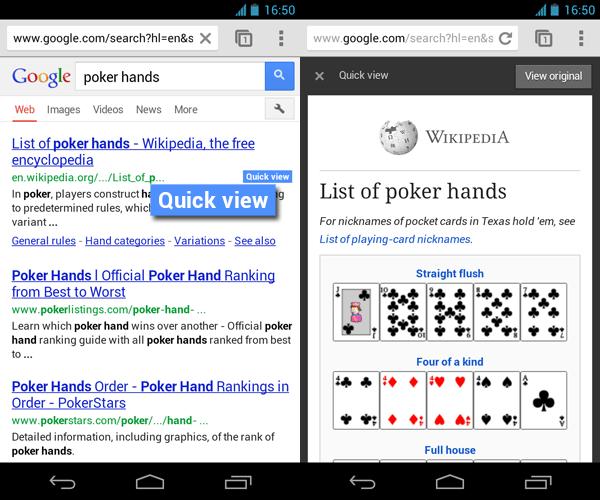Clear the URL in left address bar
This screenshot has height=500, width=600.
pos(205,38)
